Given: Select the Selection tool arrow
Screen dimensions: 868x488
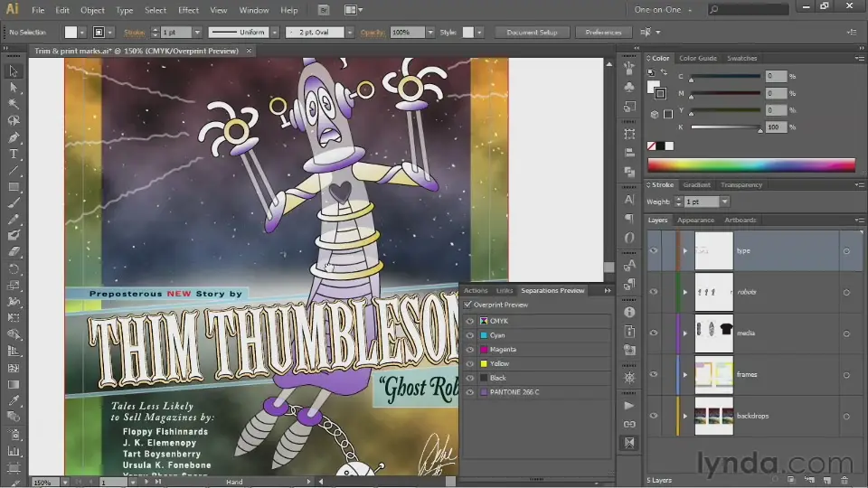Looking at the screenshot, I should click(14, 71).
